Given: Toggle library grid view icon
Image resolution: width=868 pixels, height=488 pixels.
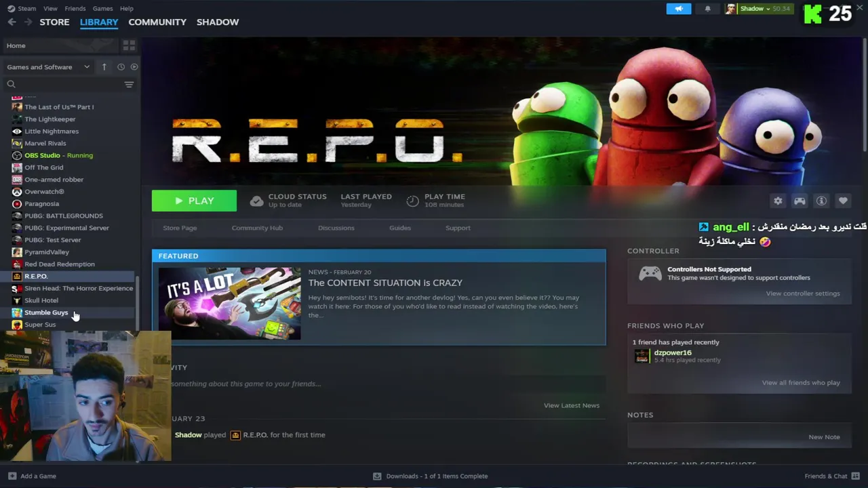Looking at the screenshot, I should click(129, 45).
